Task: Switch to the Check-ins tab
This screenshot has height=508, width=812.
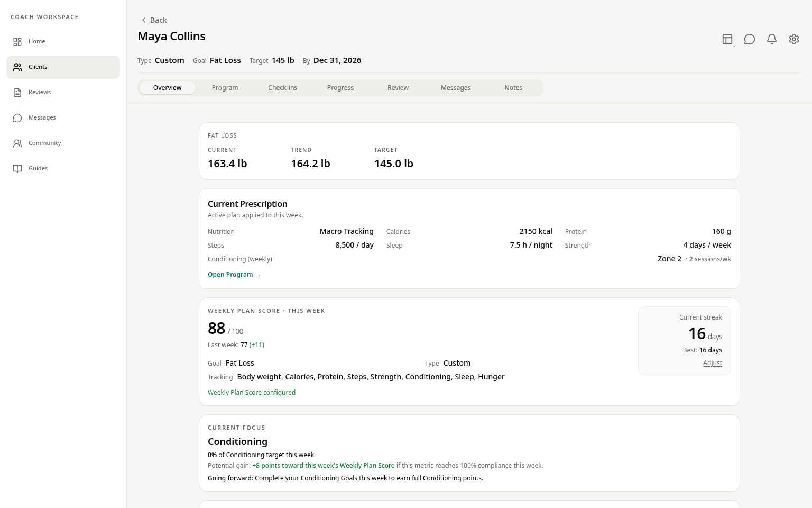Action: (x=282, y=88)
